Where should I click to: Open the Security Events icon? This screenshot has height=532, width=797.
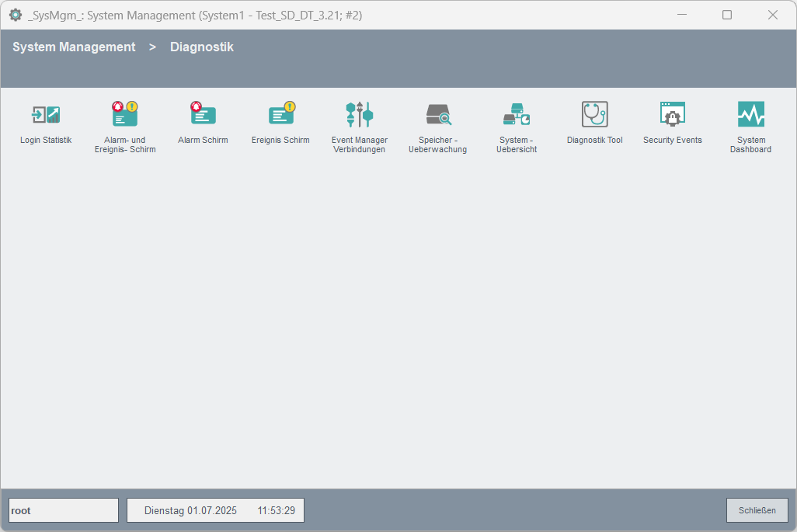tap(672, 115)
